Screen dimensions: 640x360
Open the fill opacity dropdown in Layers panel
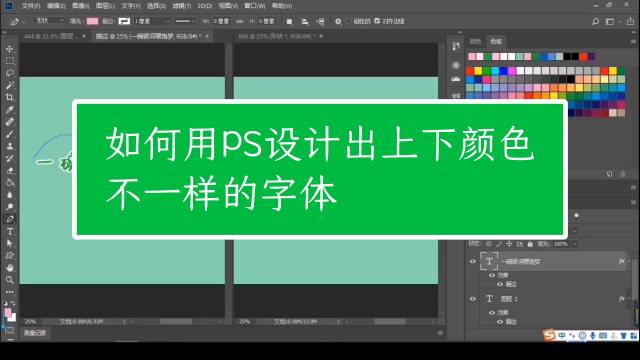tap(575, 244)
